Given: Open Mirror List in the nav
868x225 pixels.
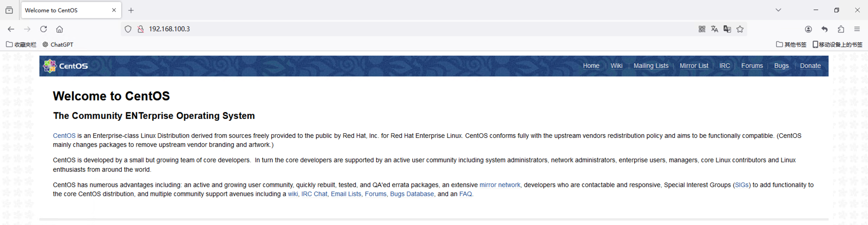Looking at the screenshot, I should point(694,66).
